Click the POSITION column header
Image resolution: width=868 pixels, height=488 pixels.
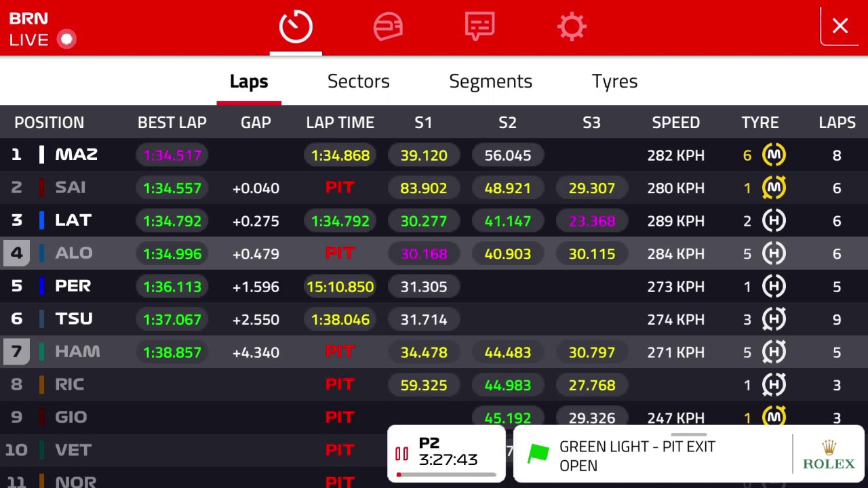click(x=49, y=123)
